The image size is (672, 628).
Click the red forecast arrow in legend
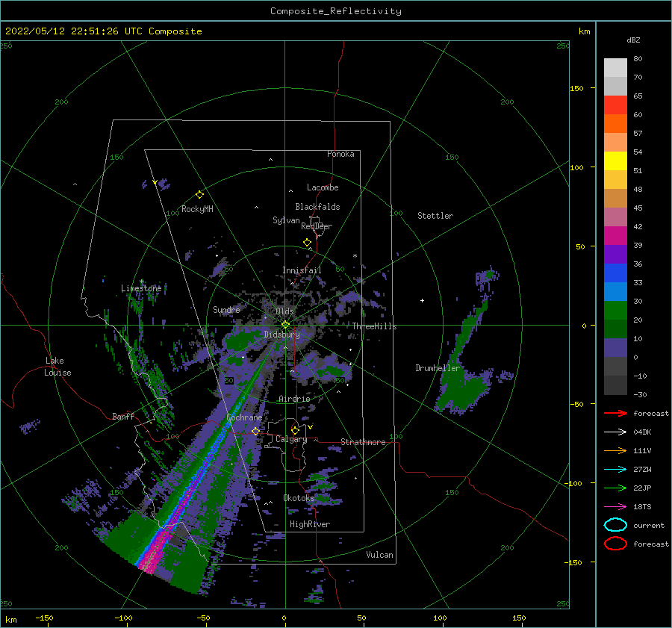click(x=615, y=413)
